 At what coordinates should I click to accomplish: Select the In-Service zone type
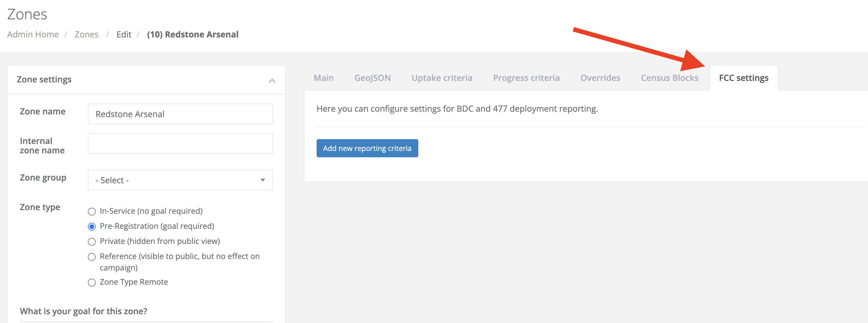tap(91, 211)
